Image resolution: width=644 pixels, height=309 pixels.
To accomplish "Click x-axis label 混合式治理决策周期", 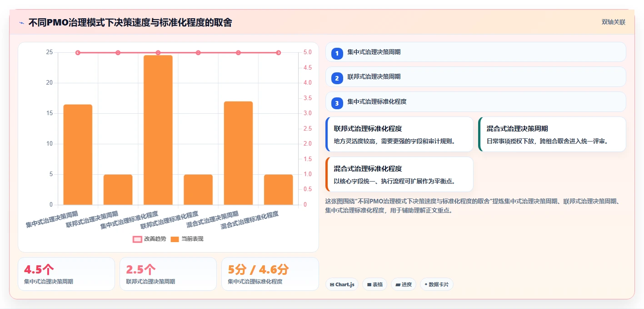I will [213, 220].
